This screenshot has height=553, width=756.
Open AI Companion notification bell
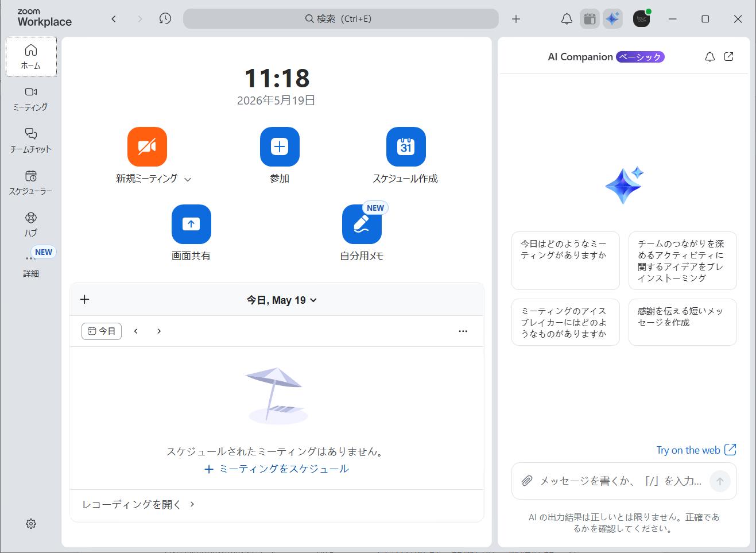710,57
